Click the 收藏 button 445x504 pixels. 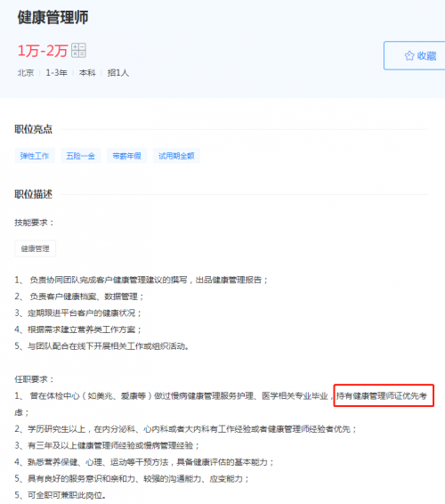tap(415, 55)
